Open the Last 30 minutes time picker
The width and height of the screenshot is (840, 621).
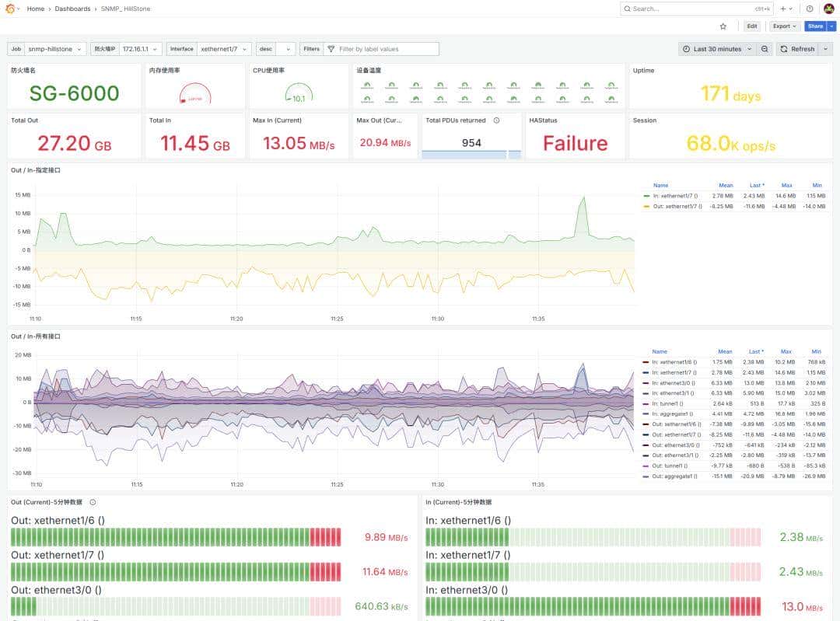point(717,48)
